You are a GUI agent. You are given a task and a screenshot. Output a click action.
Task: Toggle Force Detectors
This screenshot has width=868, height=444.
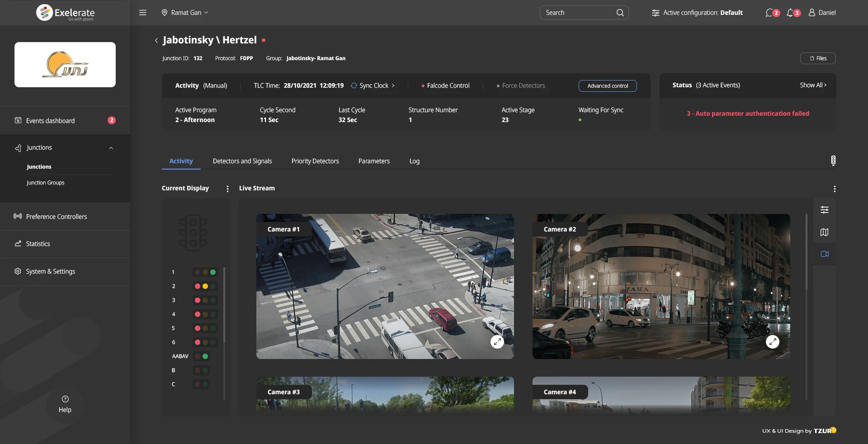pos(521,85)
